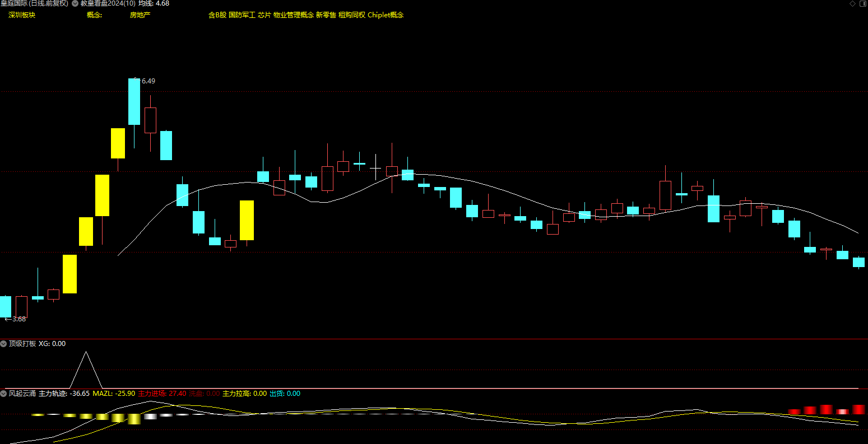Click the XG: 0.00 value
868x444 pixels.
tap(52, 344)
